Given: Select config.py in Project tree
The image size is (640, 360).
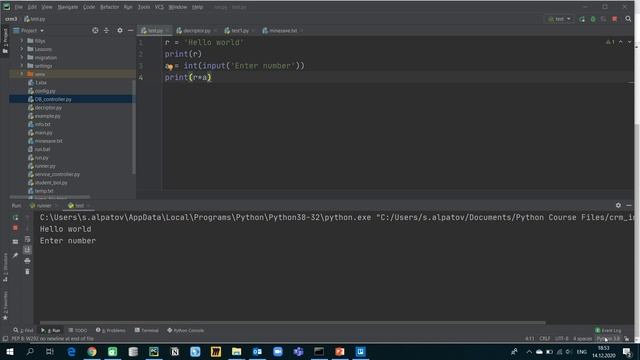Looking at the screenshot, I should click(x=45, y=91).
